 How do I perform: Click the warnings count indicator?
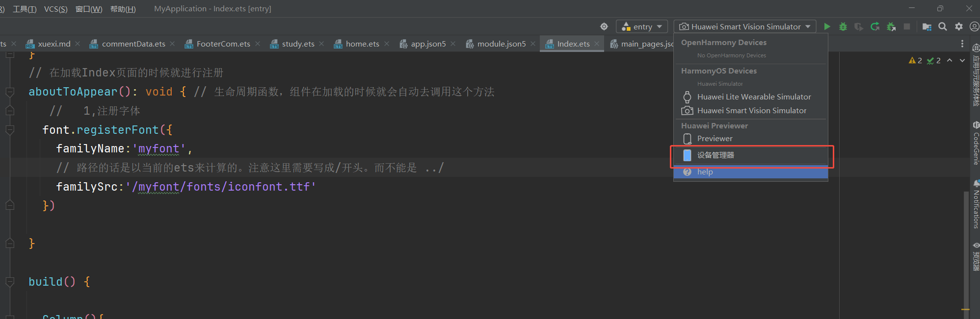click(915, 60)
